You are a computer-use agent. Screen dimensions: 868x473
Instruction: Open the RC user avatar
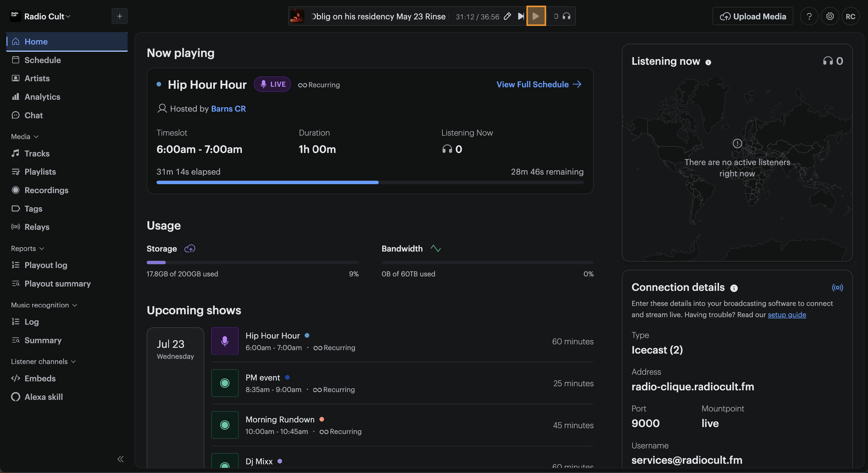pyautogui.click(x=850, y=16)
